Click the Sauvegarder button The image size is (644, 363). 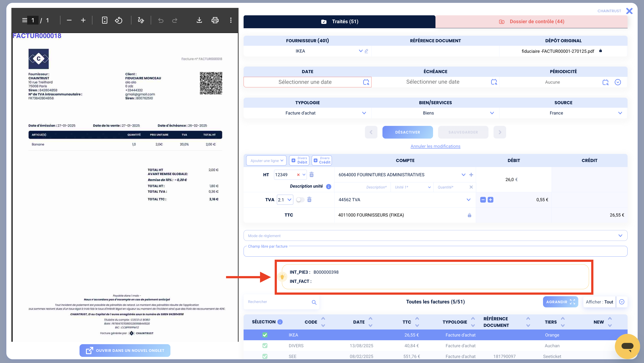click(463, 132)
